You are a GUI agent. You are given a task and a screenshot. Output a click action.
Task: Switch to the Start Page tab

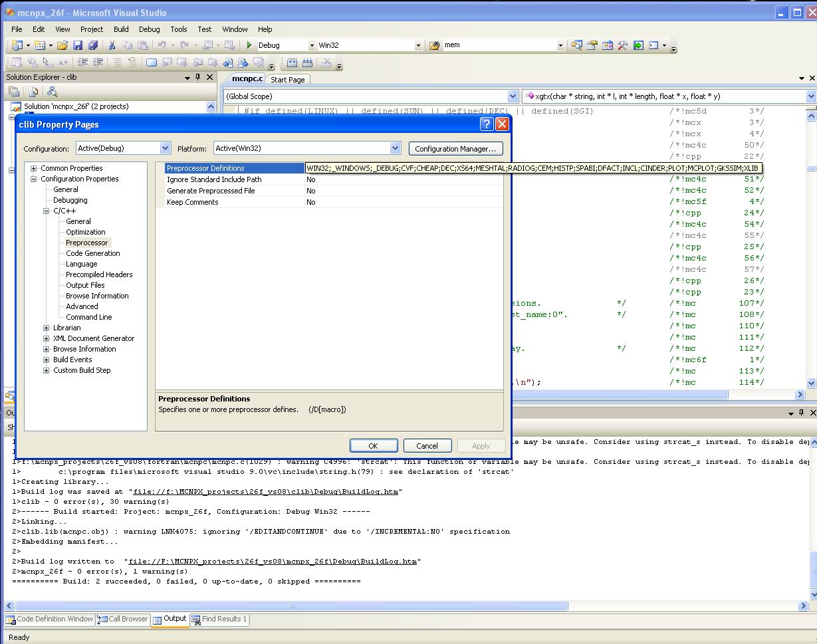point(287,80)
